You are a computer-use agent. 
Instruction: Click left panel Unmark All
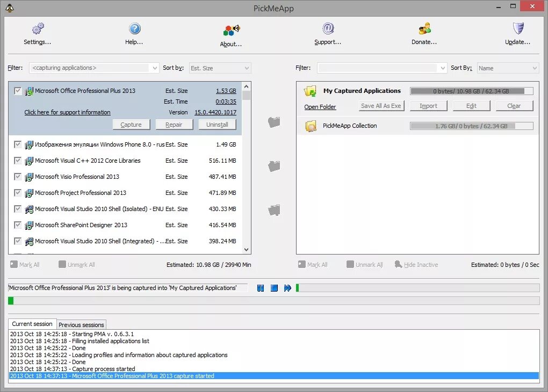coord(77,265)
